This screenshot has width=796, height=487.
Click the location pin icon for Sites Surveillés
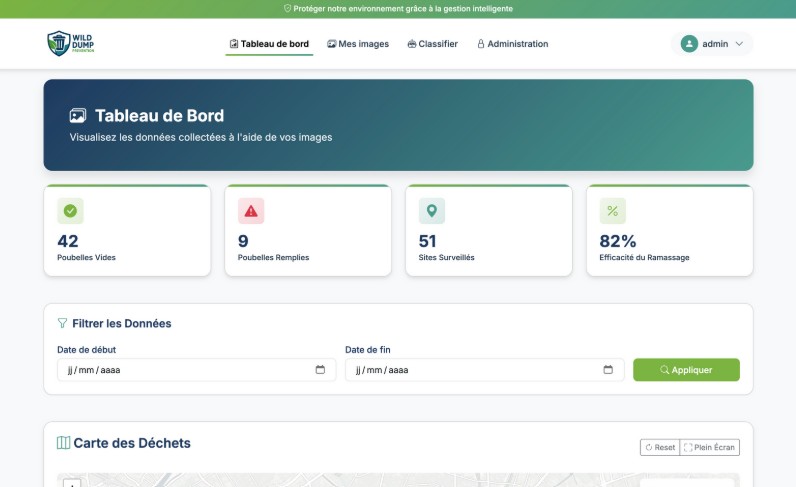tap(432, 211)
